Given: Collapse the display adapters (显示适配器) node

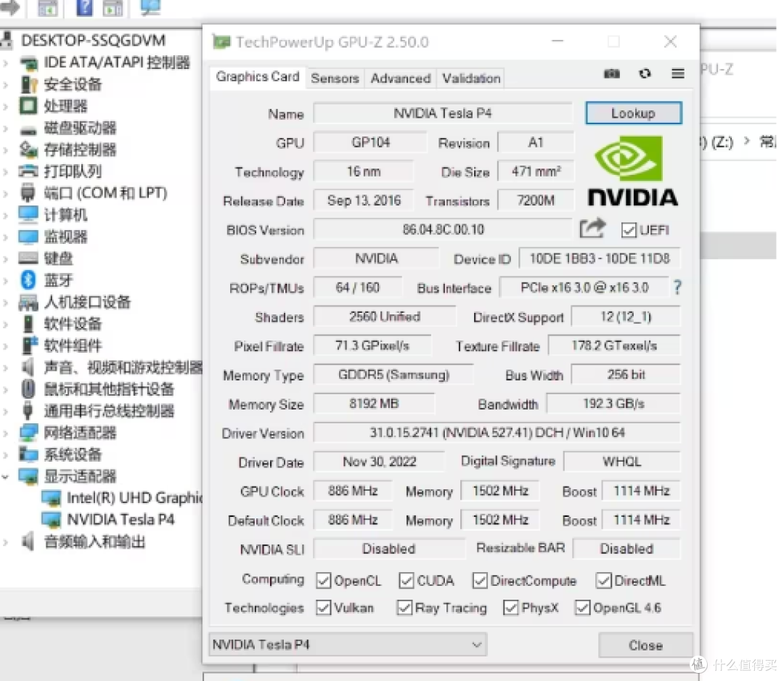Looking at the screenshot, I should click(6, 476).
